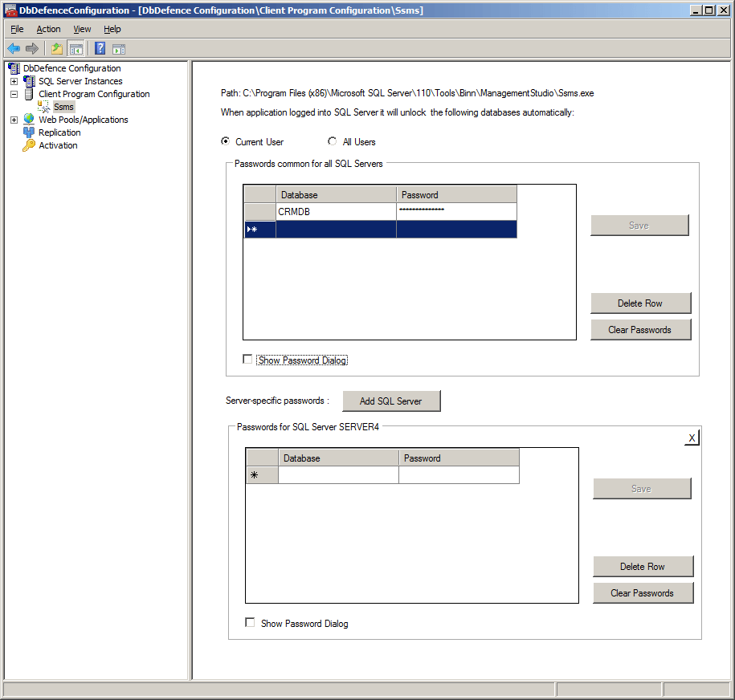The image size is (735, 700).
Task: Click the Help question mark toolbar icon
Action: [98, 48]
